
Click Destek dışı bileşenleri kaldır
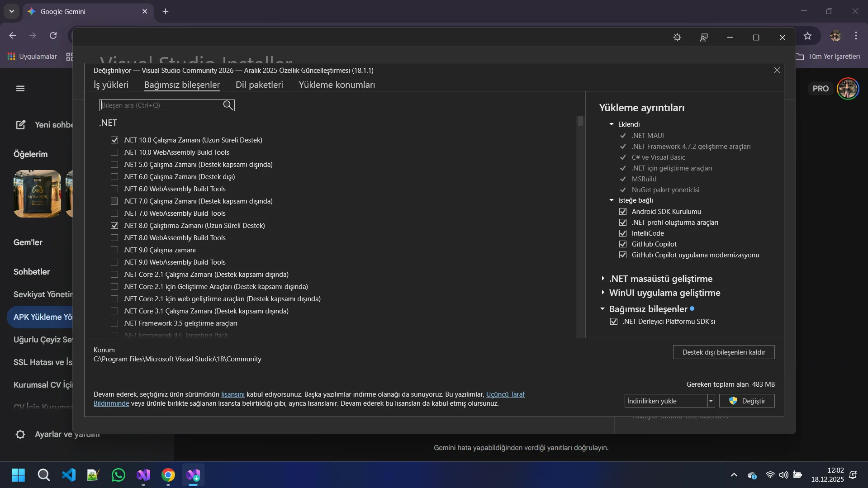(724, 352)
